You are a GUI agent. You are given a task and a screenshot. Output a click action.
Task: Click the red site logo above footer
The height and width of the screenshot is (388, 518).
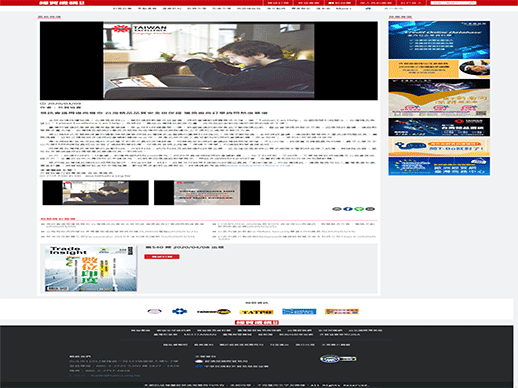coord(257,322)
